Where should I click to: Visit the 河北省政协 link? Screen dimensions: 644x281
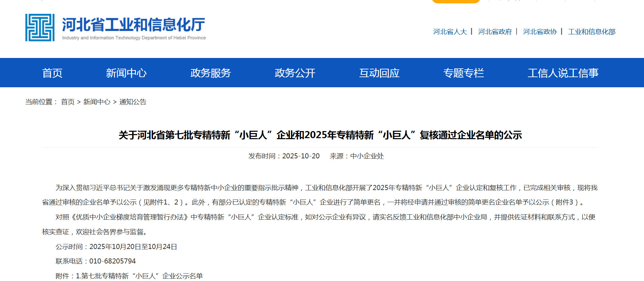pos(540,32)
